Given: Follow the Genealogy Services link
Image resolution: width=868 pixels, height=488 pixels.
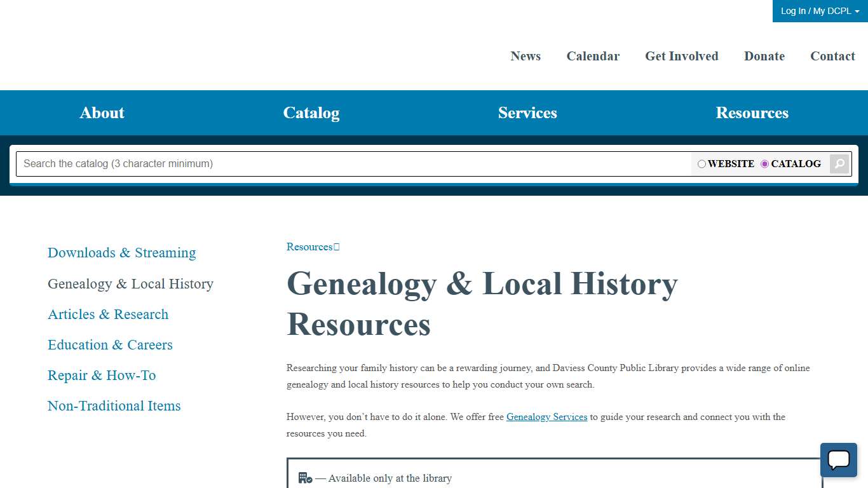Looking at the screenshot, I should click(546, 417).
